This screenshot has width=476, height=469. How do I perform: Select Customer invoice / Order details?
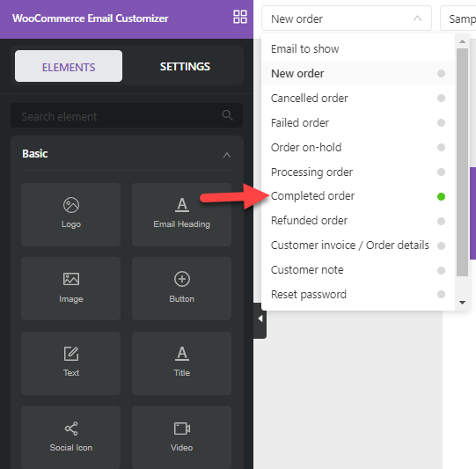[358, 245]
